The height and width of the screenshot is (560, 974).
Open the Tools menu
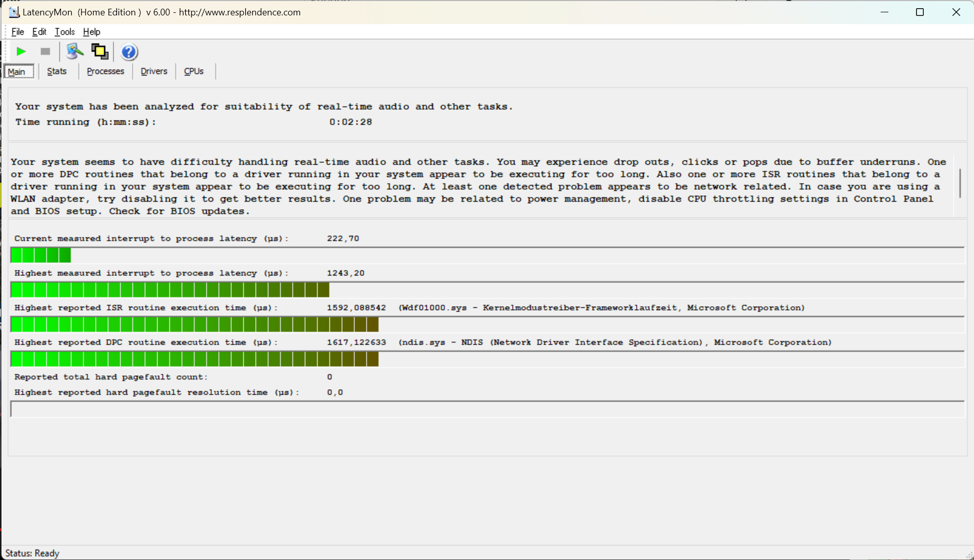pyautogui.click(x=65, y=32)
